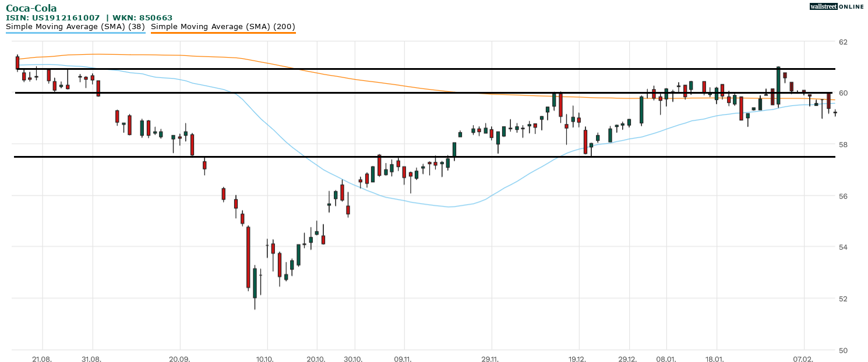
Task: Click the top resistance line near 61
Action: coord(408,69)
